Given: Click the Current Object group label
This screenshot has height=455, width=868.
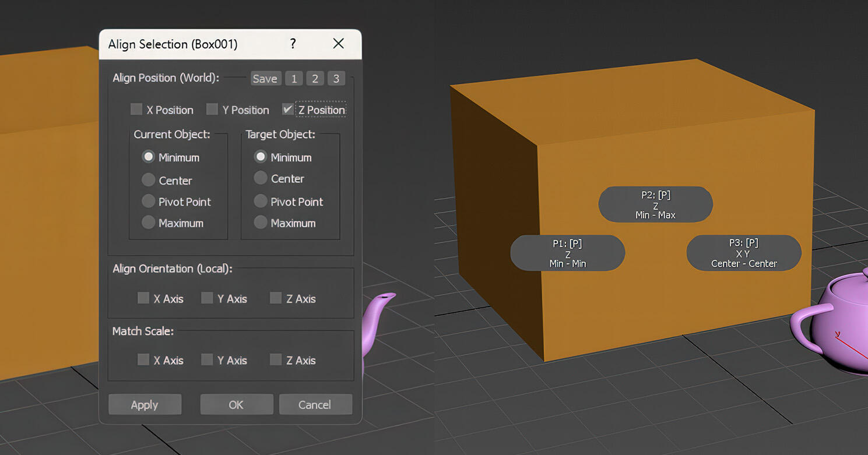Looking at the screenshot, I should [x=172, y=135].
